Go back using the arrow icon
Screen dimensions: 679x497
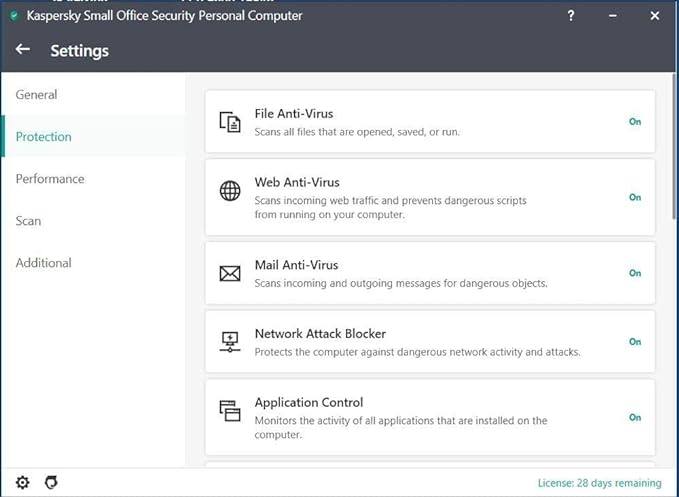[x=23, y=49]
